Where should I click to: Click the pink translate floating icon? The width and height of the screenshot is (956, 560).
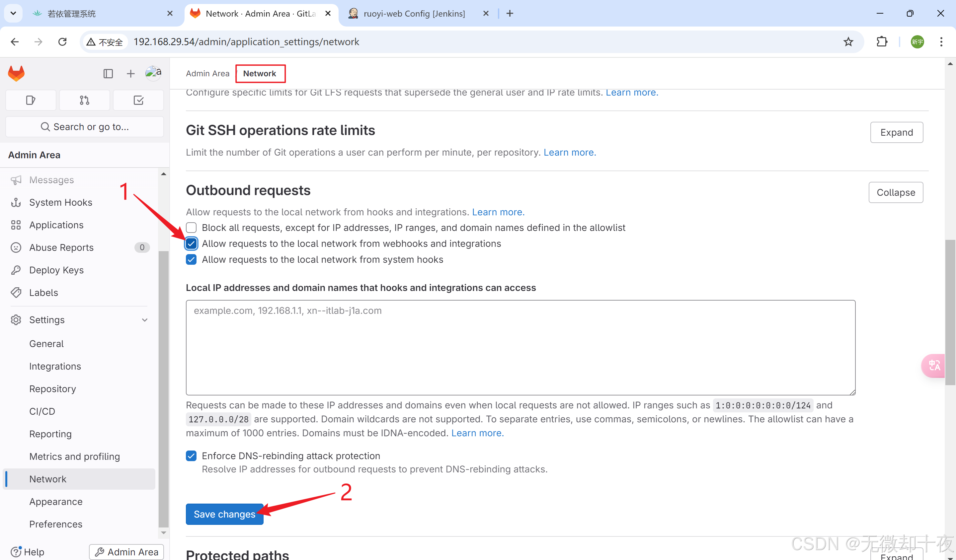934,366
